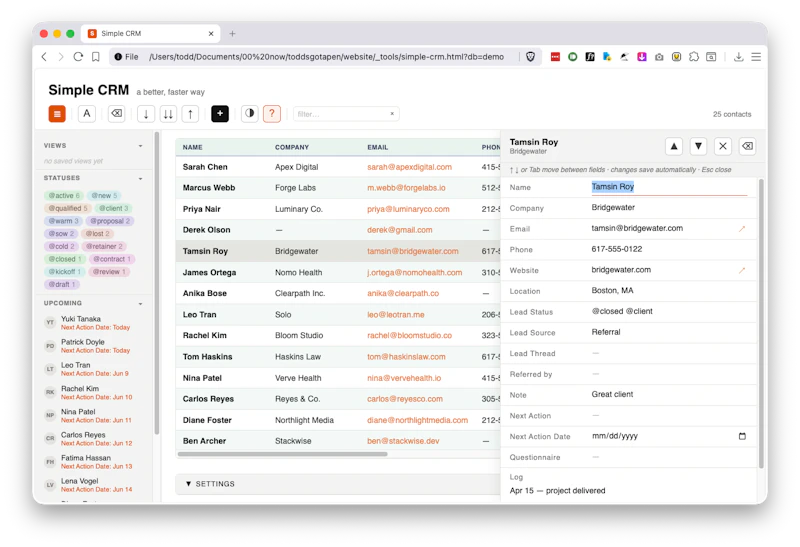This screenshot has width=800, height=547.
Task: Click the table horizontal scrollbar
Action: [x=282, y=454]
